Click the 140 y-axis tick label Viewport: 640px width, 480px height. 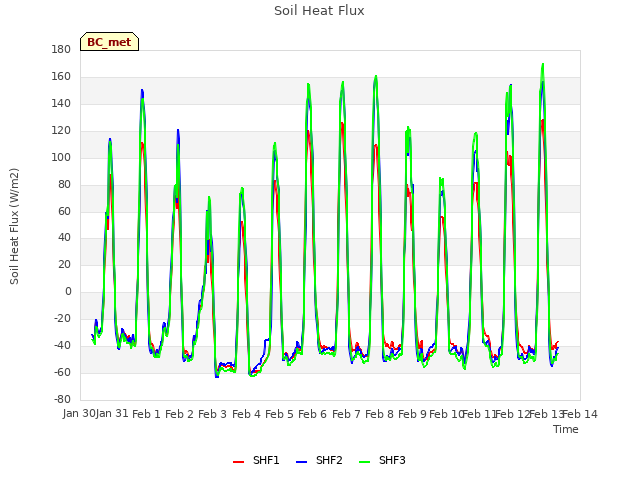coord(61,104)
